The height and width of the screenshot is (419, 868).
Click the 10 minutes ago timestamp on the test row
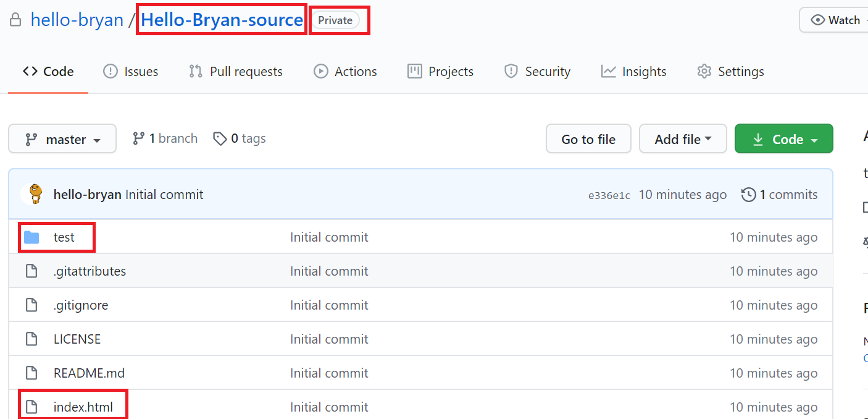(x=774, y=237)
